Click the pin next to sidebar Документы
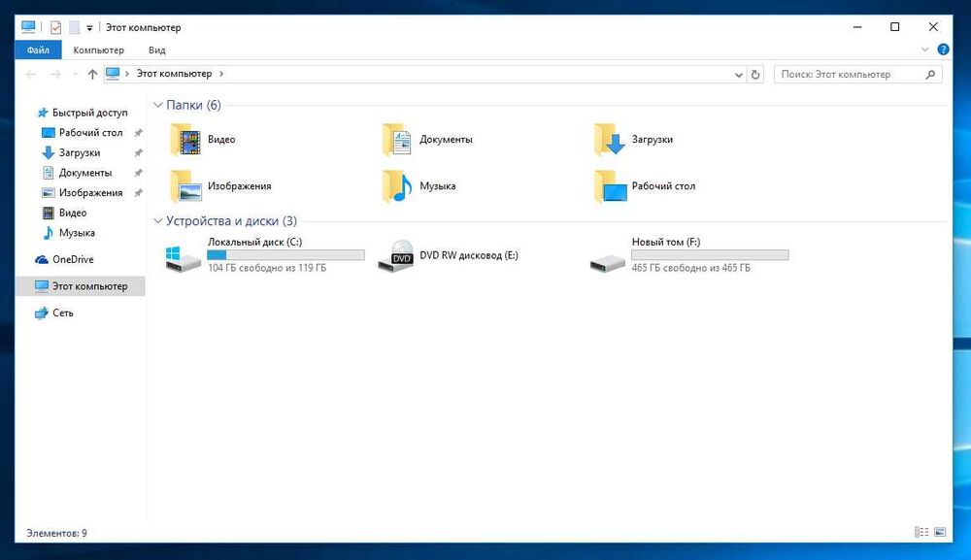 (x=138, y=173)
